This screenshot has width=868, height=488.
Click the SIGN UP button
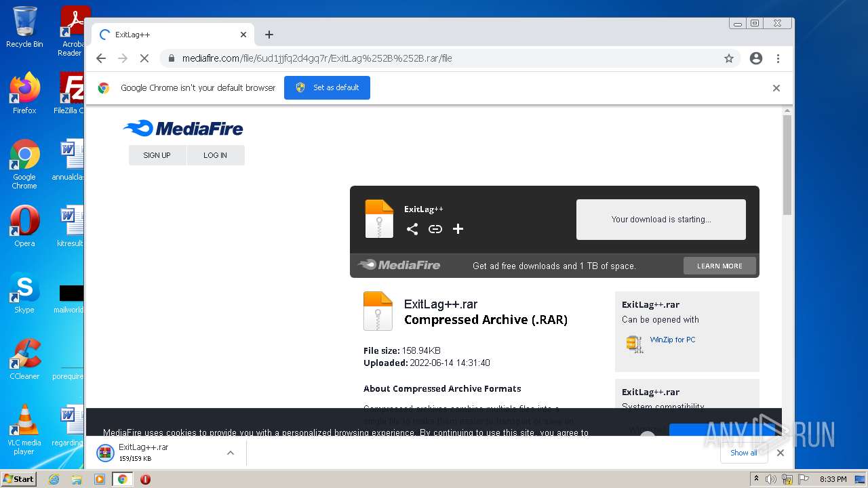[x=157, y=155]
